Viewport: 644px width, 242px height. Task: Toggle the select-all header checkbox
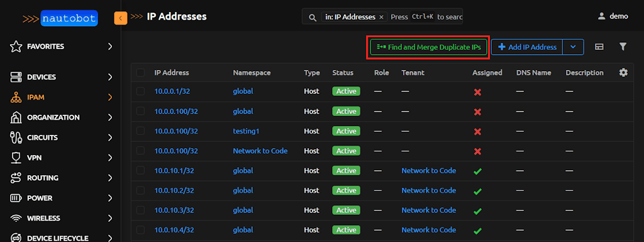click(x=140, y=72)
